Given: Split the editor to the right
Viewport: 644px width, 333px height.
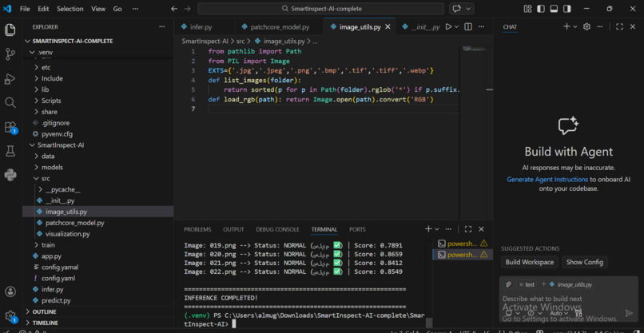Looking at the screenshot, I should click(x=467, y=26).
